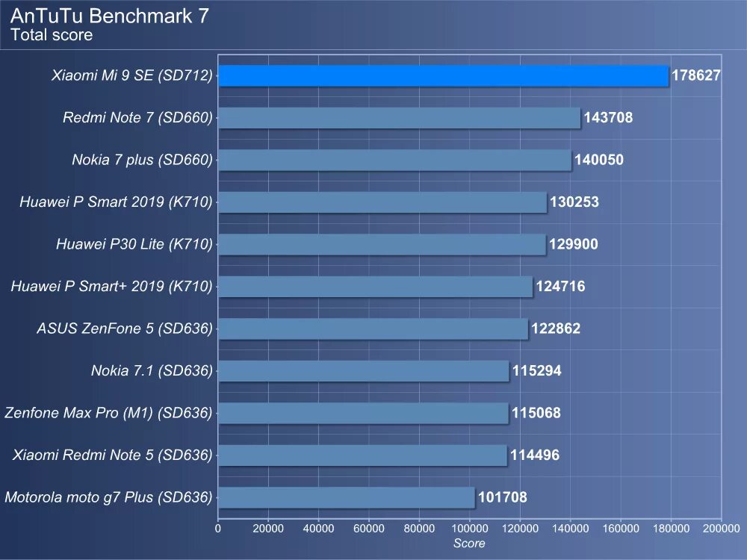Click the 180000 axis tick label
Viewport: 747px width, 560px height.
tap(671, 529)
